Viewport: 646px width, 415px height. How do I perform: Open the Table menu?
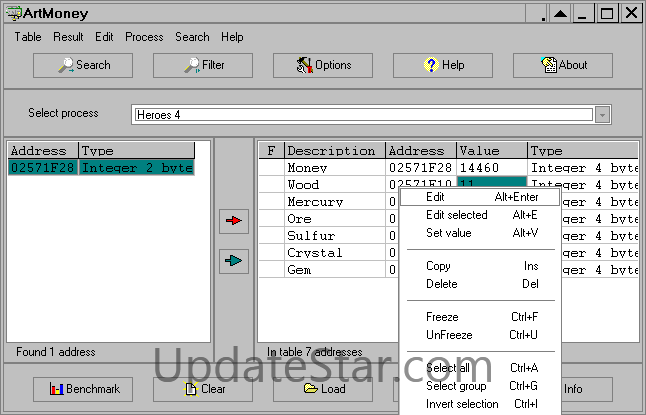click(x=28, y=37)
